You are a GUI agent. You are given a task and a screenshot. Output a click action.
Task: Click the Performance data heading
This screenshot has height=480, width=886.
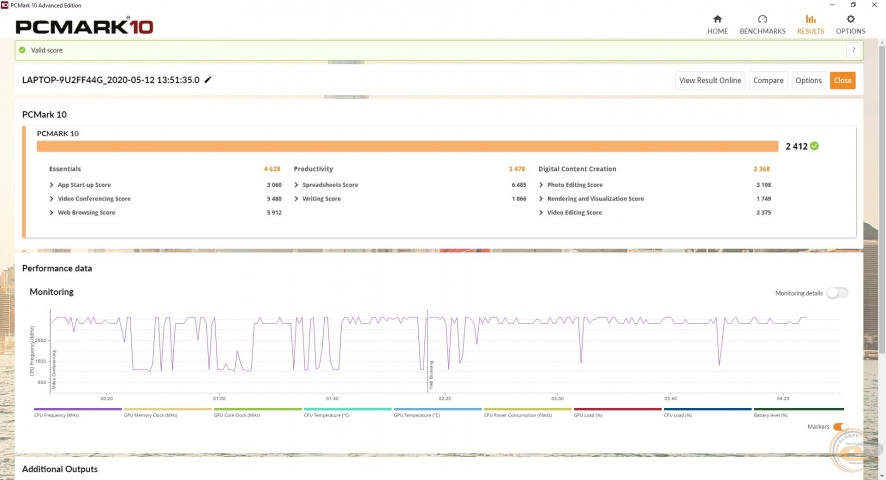coord(57,269)
